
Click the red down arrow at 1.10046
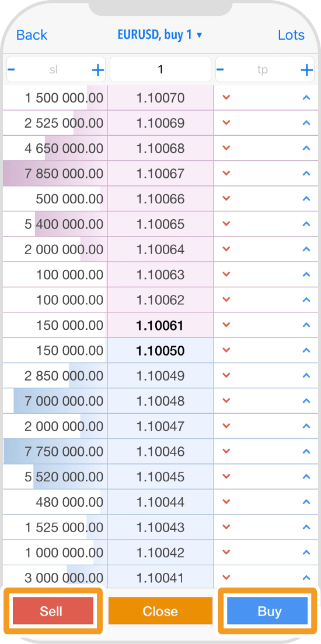point(226,451)
